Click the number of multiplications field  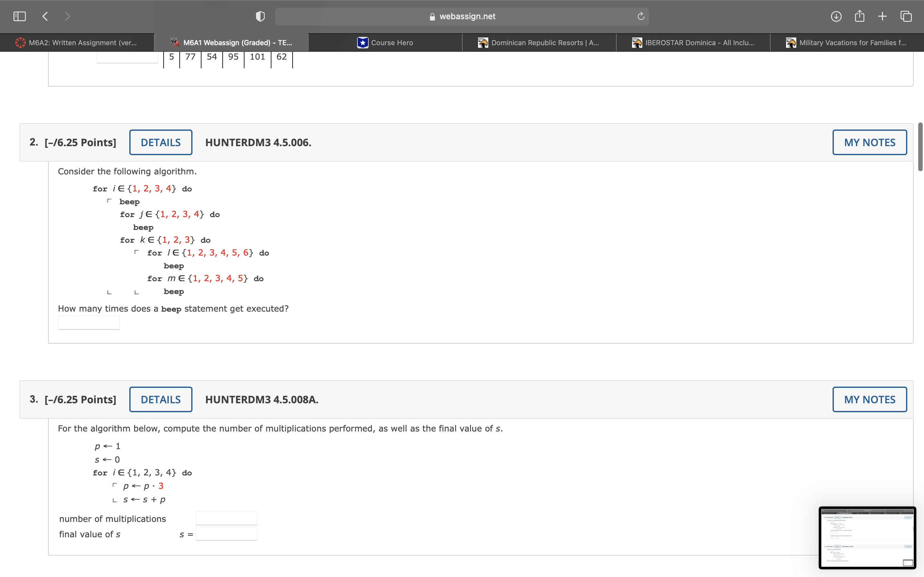(227, 518)
